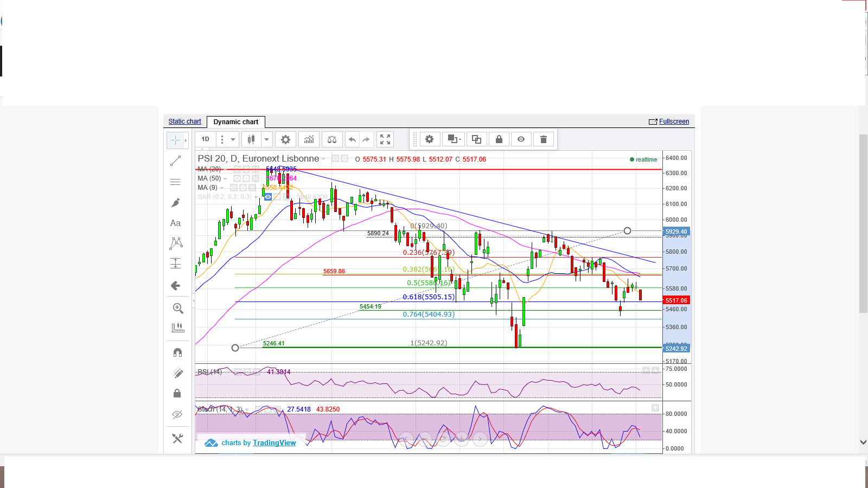Open PSI 20 series settings gear
Screen dimensions: 868x488
(344, 158)
